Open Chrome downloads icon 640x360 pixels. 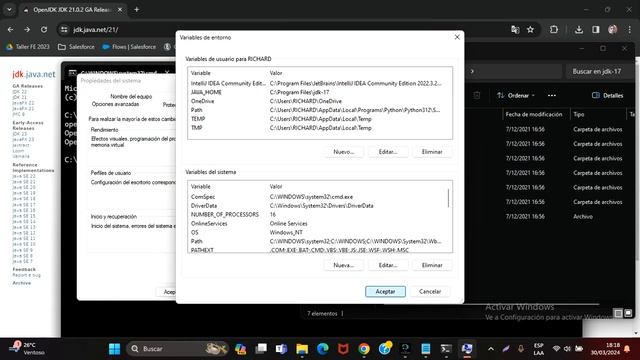coord(579,29)
